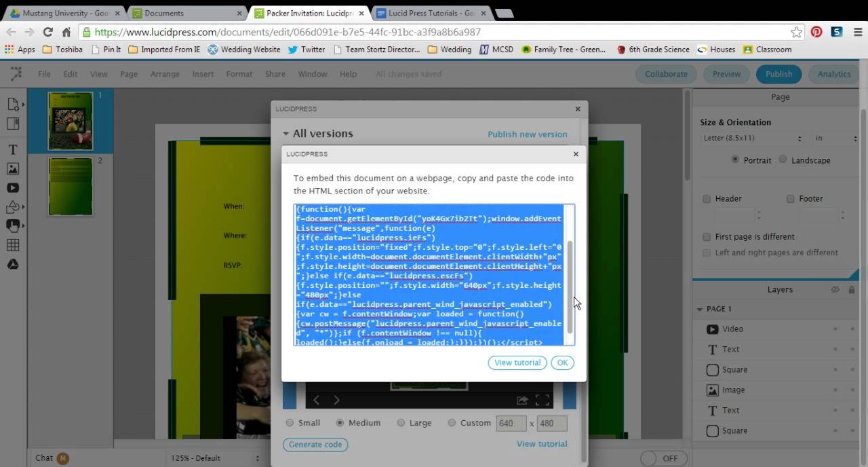Image resolution: width=868 pixels, height=467 pixels.
Task: Select the Image tool in left toolbar
Action: 12,168
